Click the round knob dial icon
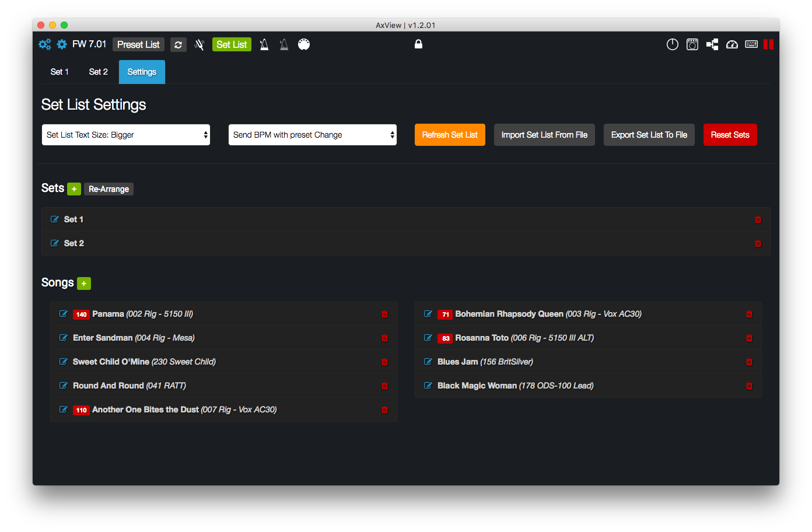The image size is (812, 532). tap(673, 44)
